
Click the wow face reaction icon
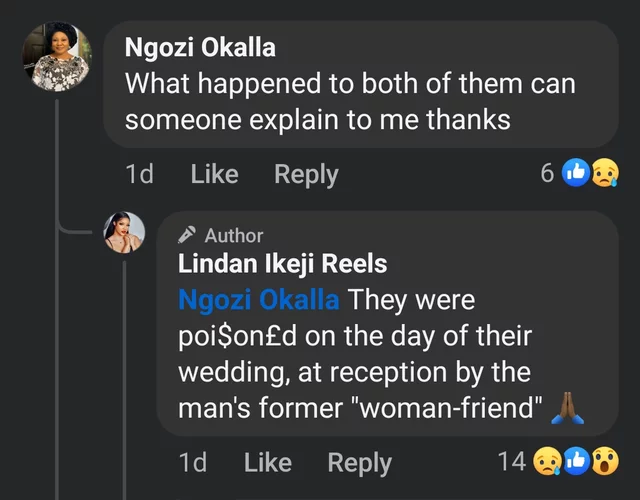click(603, 461)
